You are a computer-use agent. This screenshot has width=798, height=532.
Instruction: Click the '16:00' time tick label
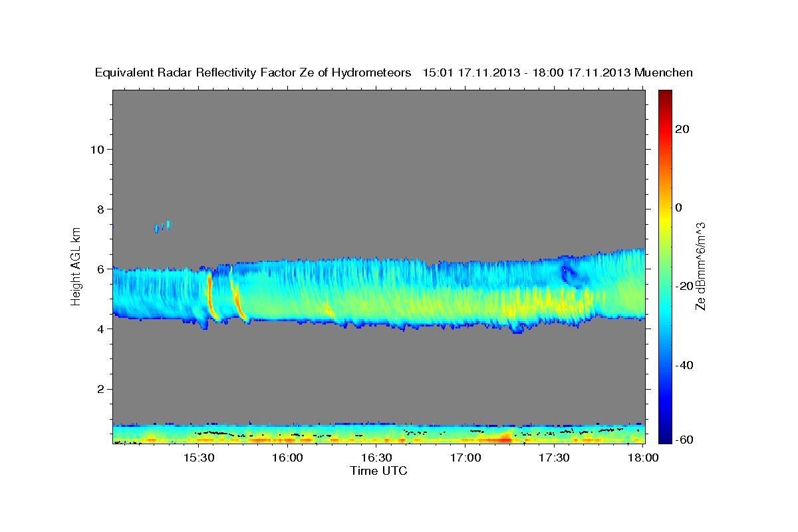click(x=287, y=458)
